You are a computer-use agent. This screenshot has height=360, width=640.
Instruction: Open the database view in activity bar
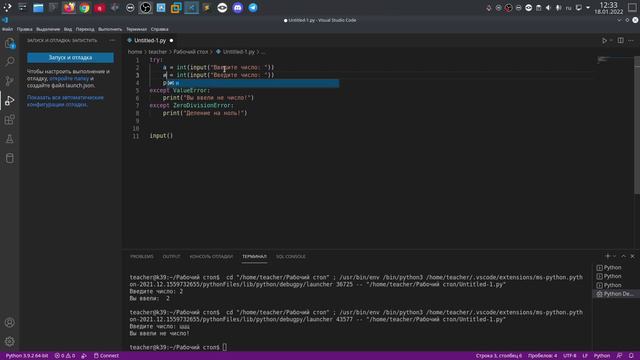pos(9,158)
